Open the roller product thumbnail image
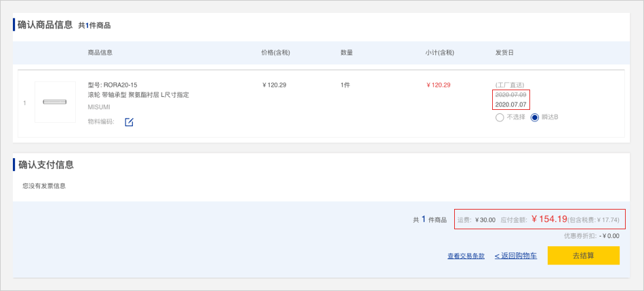 click(x=55, y=102)
